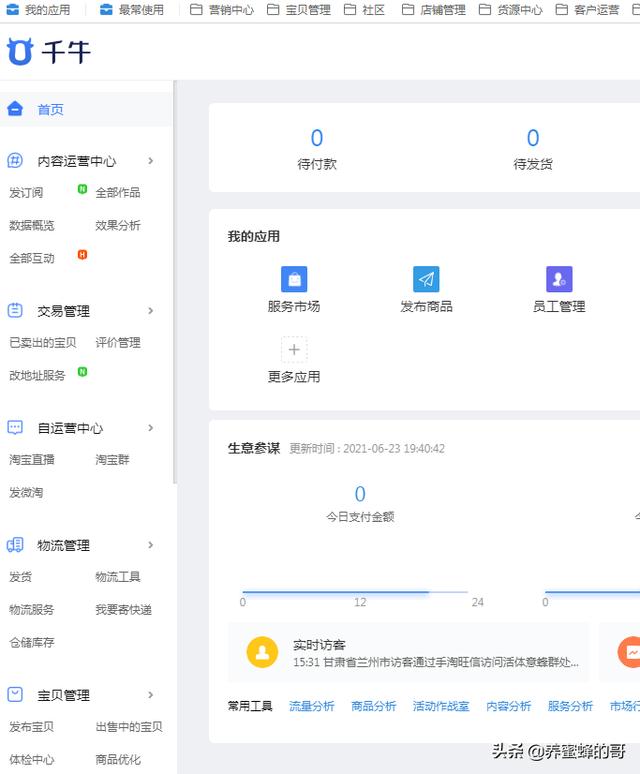Open the 发布商品 paper plane icon
The width and height of the screenshot is (640, 774).
click(x=426, y=279)
